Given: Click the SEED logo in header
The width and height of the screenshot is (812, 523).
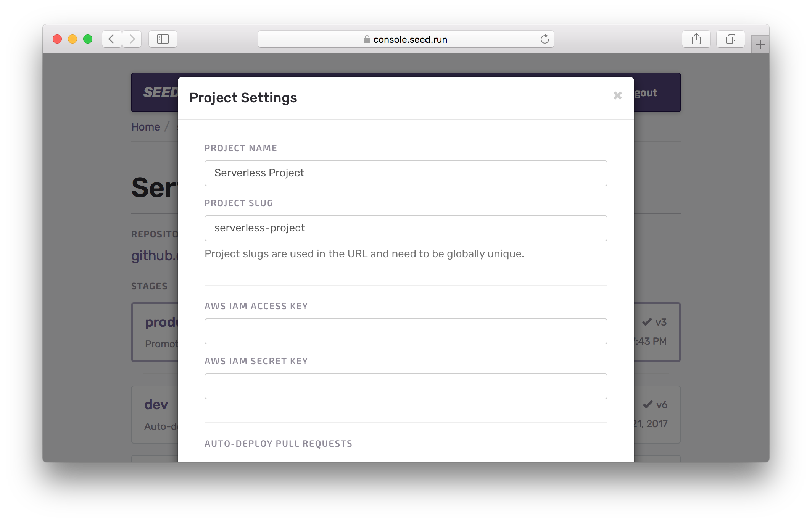Looking at the screenshot, I should pos(160,92).
